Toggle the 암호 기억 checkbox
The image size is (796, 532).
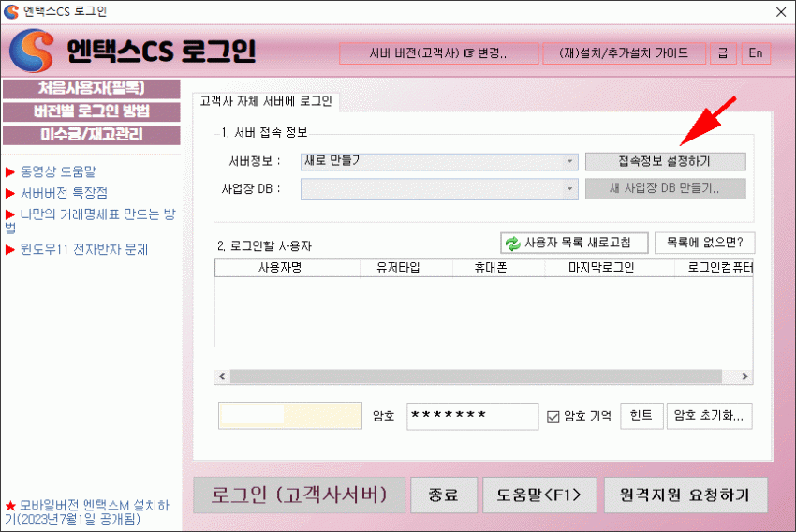pos(553,417)
